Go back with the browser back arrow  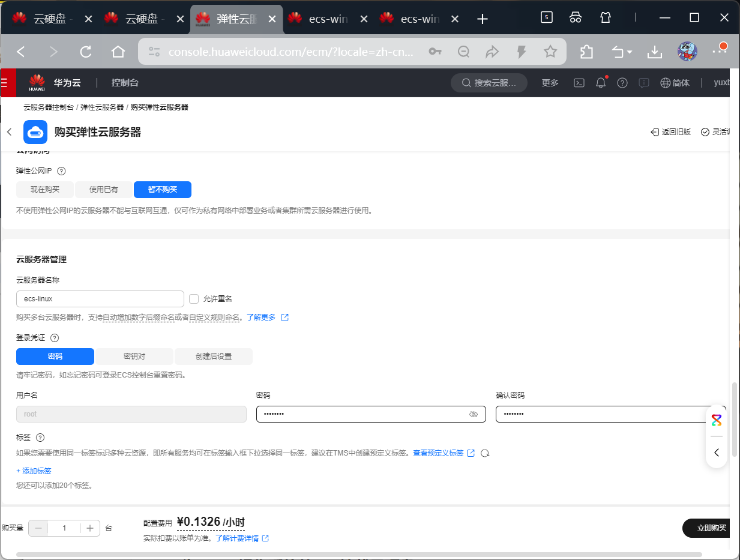coord(21,52)
